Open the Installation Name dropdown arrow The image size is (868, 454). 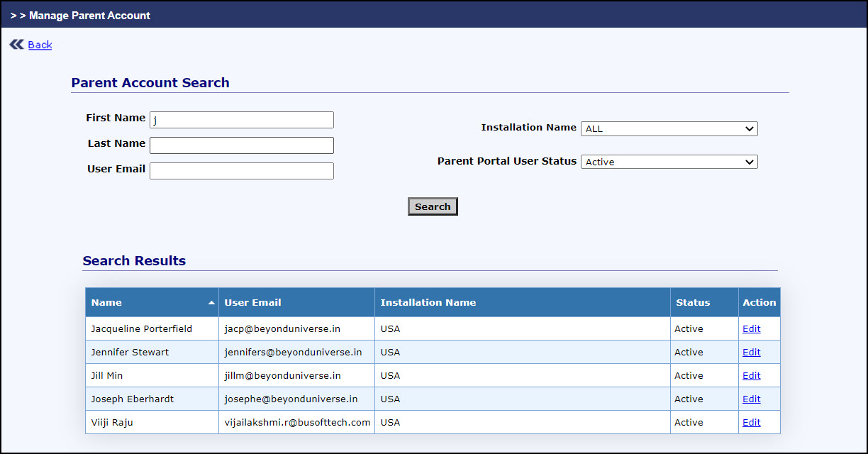click(750, 128)
